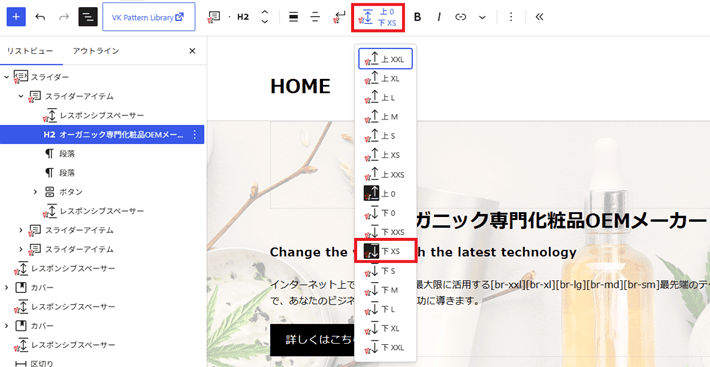Open the margin 上0 下XS toolbar dropdown
Image resolution: width=710 pixels, height=367 pixels.
coord(378,17)
